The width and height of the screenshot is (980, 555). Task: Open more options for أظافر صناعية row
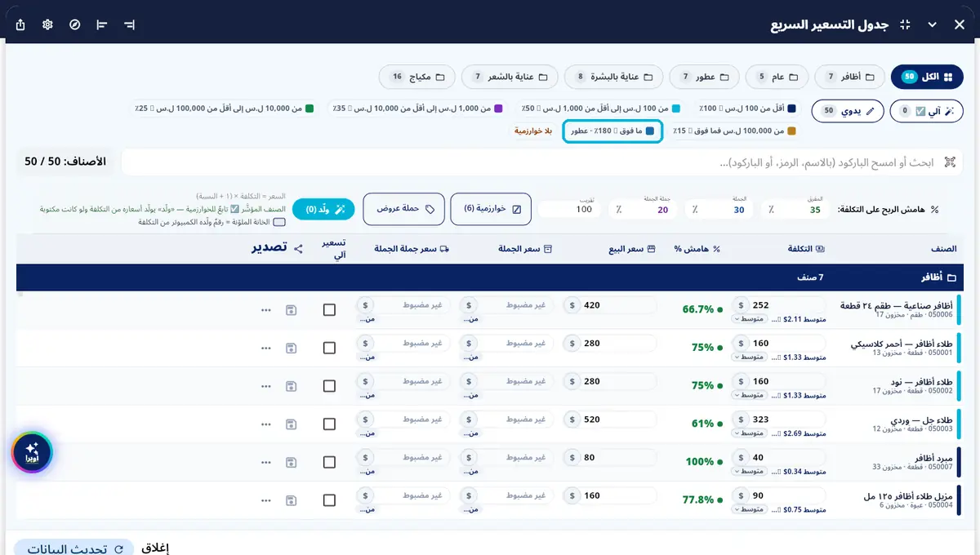[265, 310]
